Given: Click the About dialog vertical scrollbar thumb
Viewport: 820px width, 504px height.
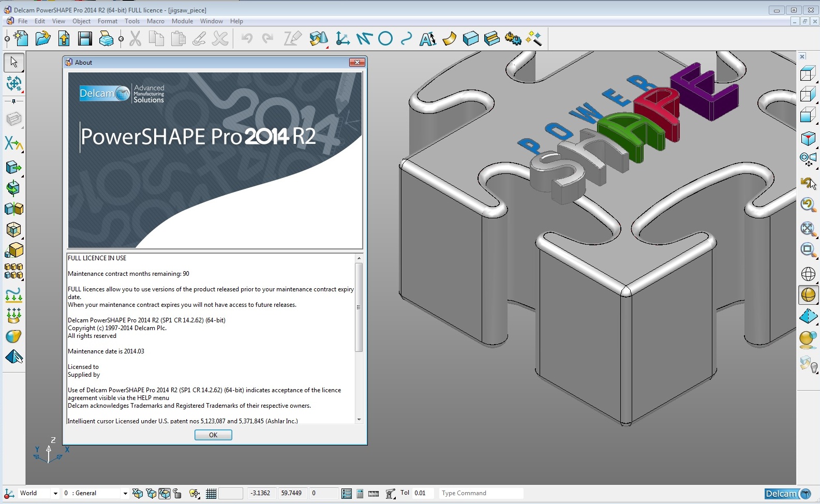Looking at the screenshot, I should 359,307.
